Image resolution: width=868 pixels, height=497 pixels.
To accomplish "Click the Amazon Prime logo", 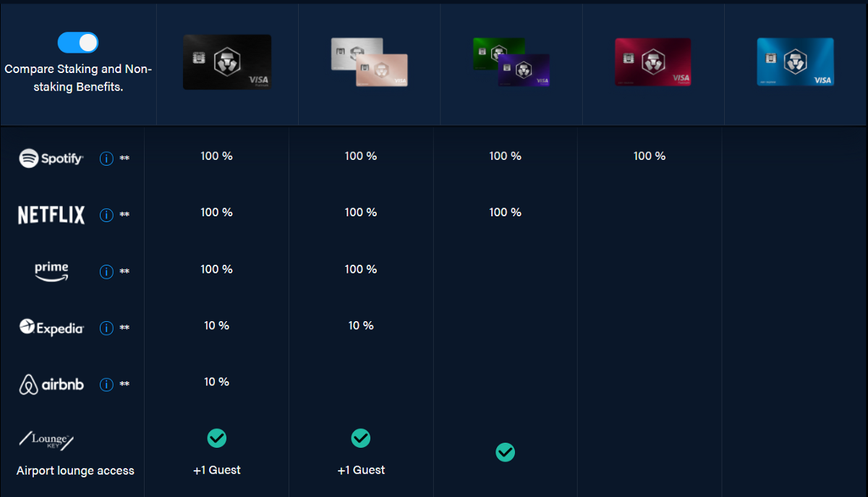I will click(x=51, y=271).
